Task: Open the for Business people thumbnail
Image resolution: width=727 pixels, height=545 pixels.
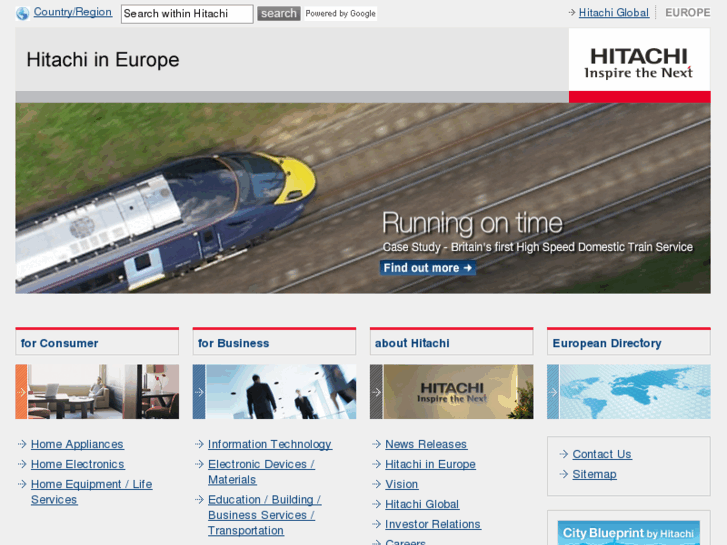Action: 274,391
